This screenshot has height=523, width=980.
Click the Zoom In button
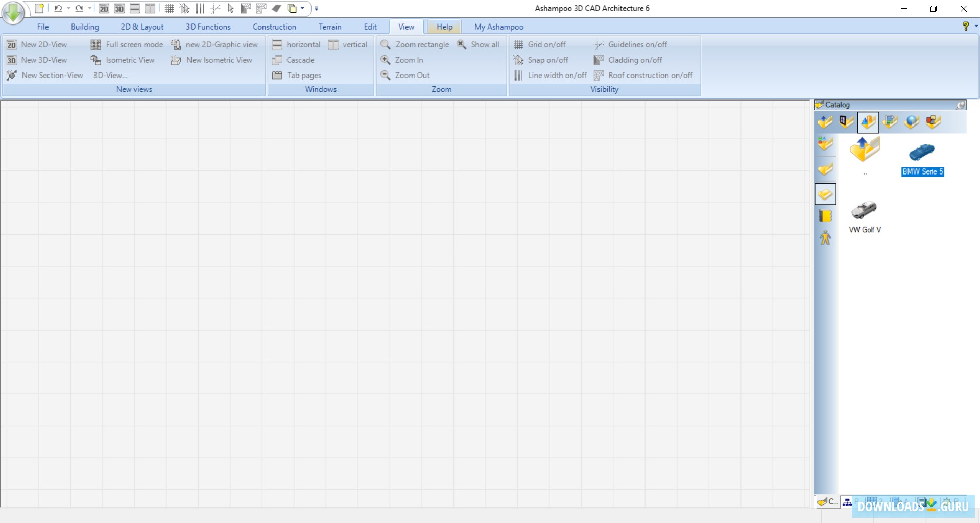click(x=402, y=60)
